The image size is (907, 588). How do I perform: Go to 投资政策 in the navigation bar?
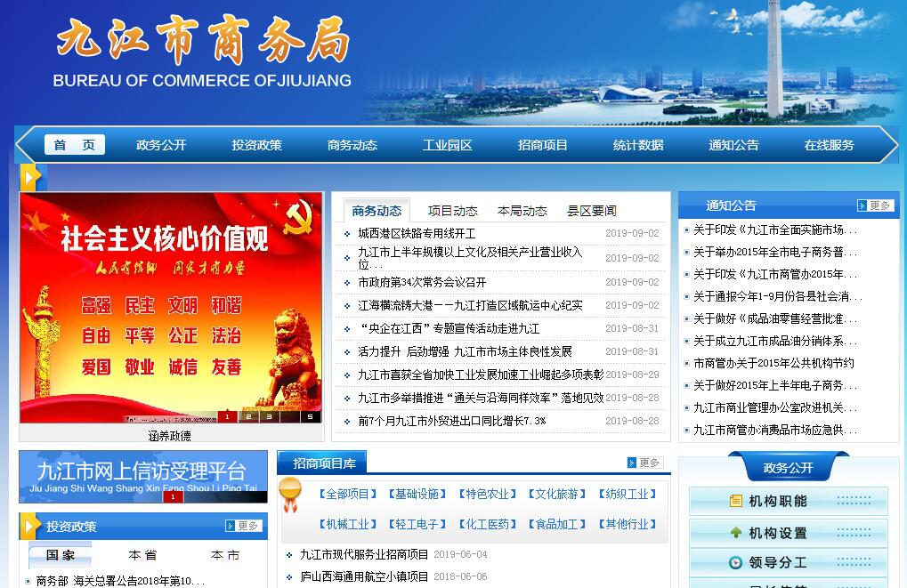tap(257, 145)
